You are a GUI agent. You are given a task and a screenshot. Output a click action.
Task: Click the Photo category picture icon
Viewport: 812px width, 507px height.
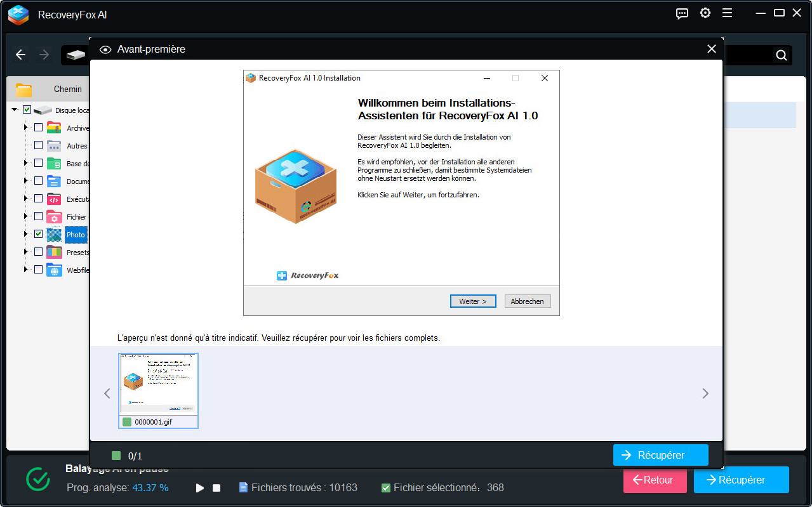click(54, 234)
